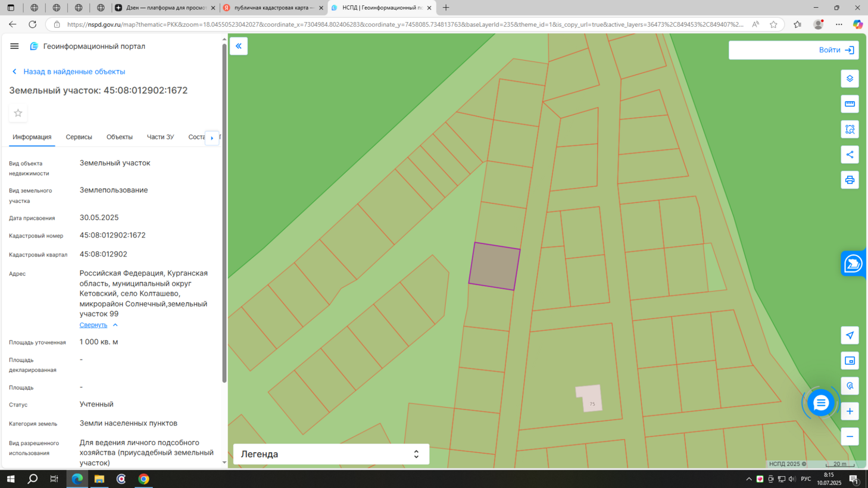This screenshot has height=488, width=868.
Task: Switch to the Сервисы tab
Action: (x=79, y=137)
